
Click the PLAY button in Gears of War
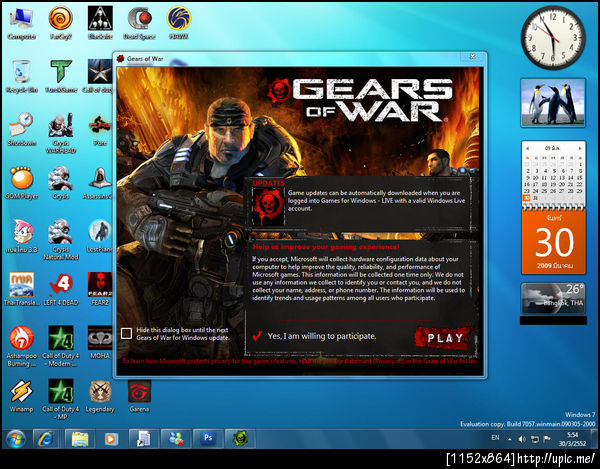[444, 337]
